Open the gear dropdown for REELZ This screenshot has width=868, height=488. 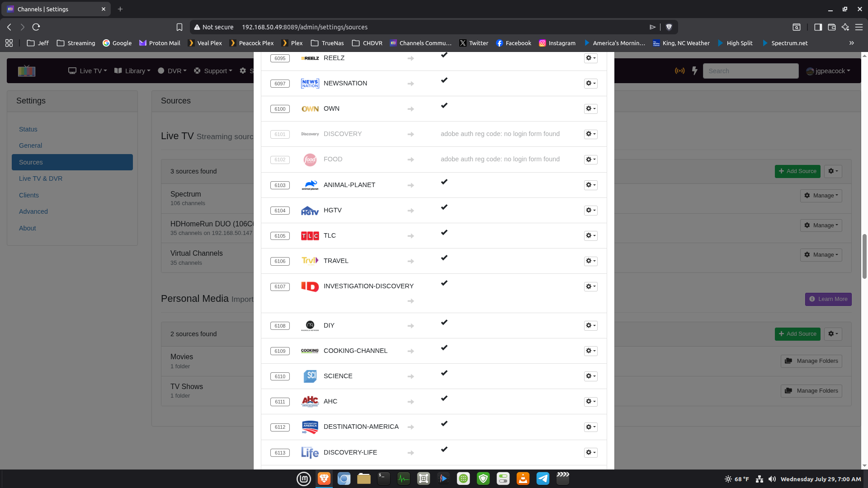tap(590, 58)
